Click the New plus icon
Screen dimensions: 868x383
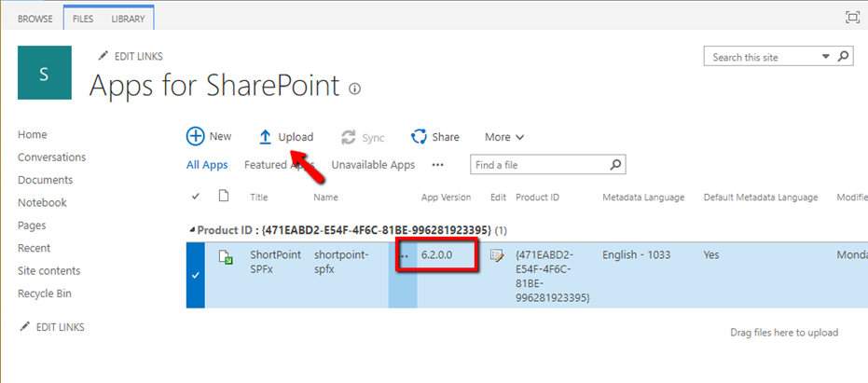pyautogui.click(x=196, y=137)
